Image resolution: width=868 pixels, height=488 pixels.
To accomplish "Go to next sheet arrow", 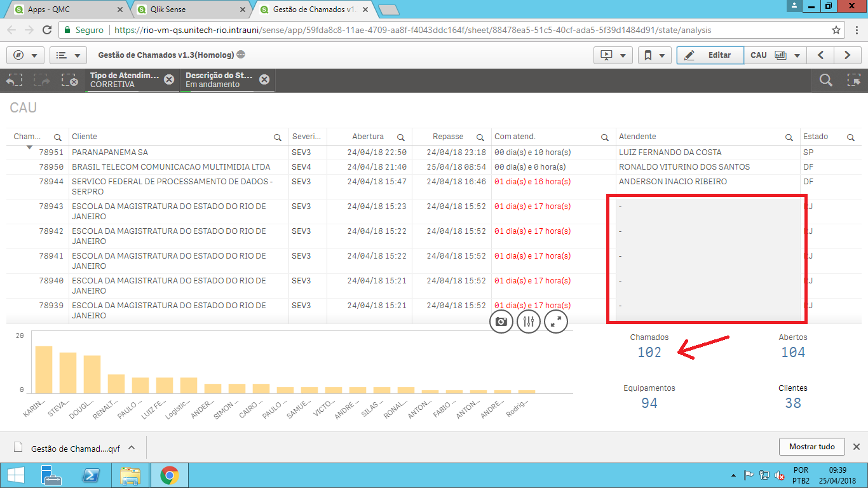I will pyautogui.click(x=848, y=55).
